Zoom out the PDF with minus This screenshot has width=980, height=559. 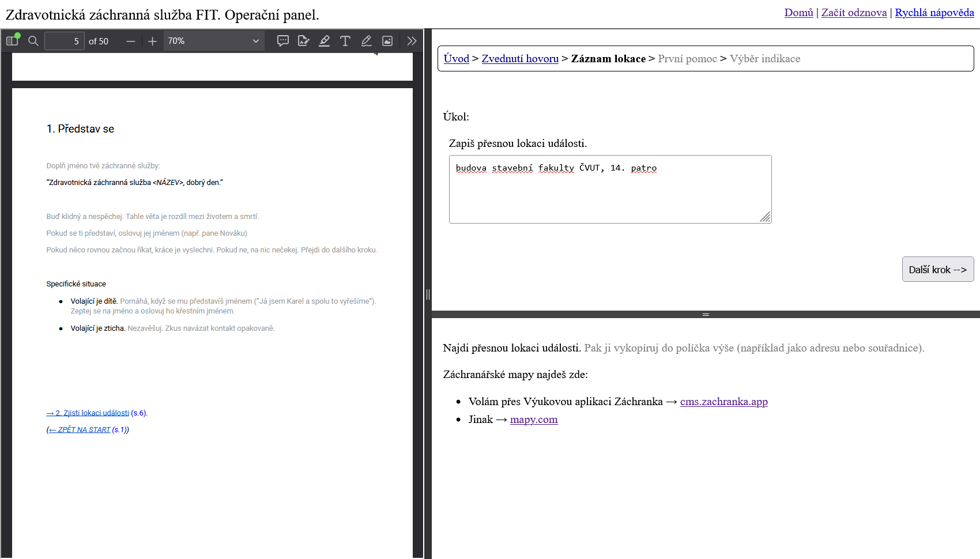(x=131, y=41)
